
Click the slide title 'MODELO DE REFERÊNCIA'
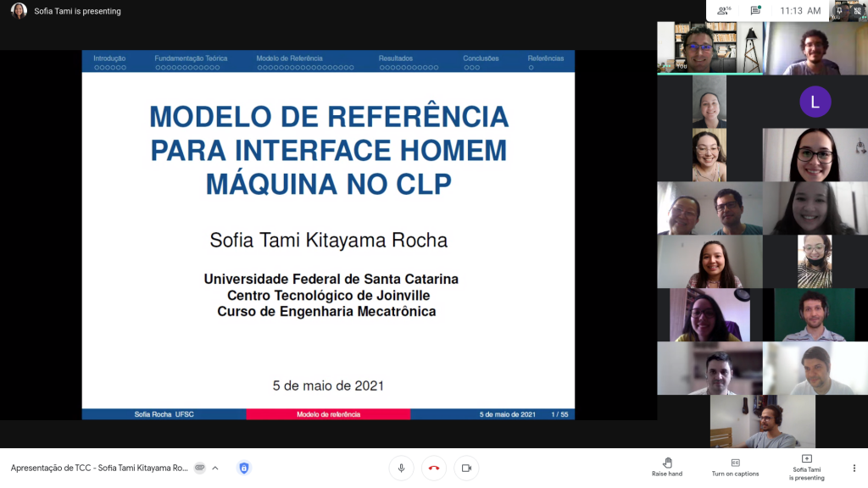329,117
